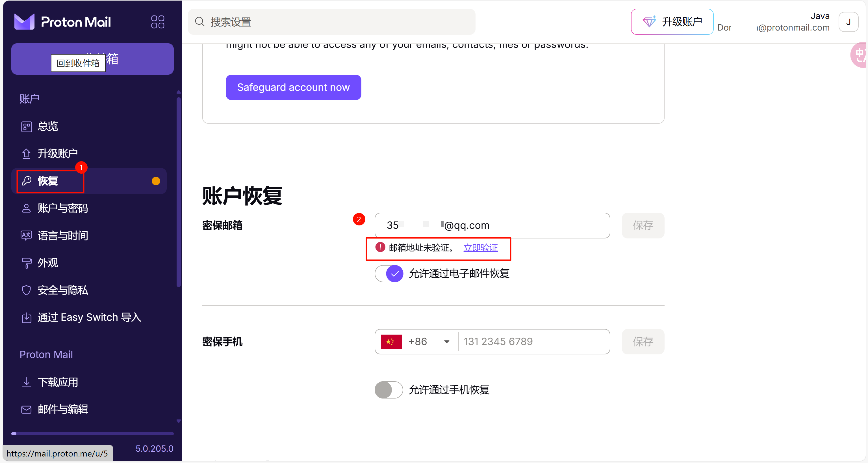Click the language translate icon
Screen dimensions: 868x463
point(26,235)
